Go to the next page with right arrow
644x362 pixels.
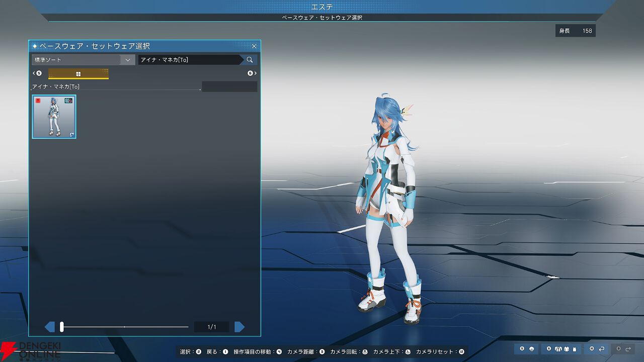[x=239, y=327]
